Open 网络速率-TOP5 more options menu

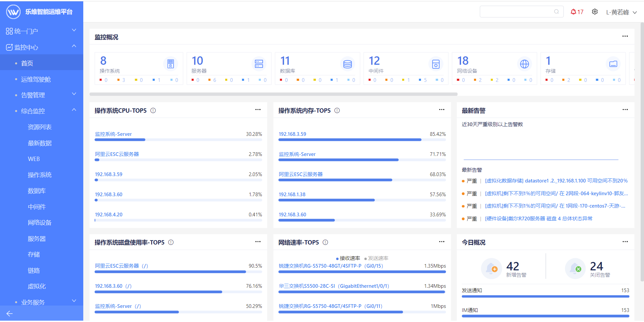(442, 241)
